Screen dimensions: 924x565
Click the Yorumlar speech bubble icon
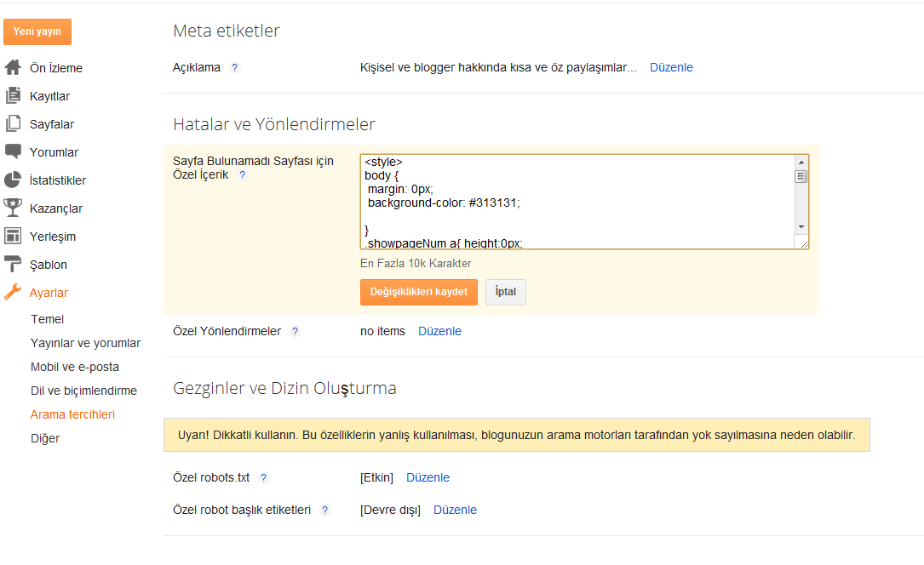click(x=13, y=151)
